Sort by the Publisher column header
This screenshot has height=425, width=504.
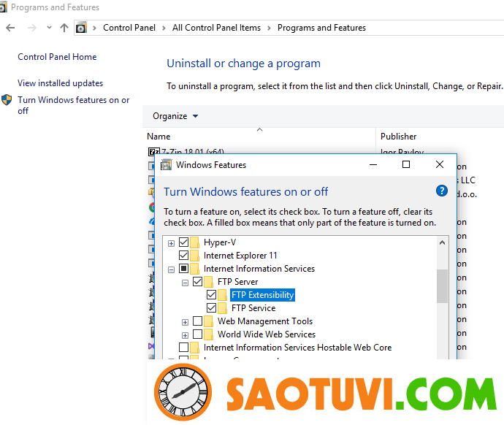(398, 137)
